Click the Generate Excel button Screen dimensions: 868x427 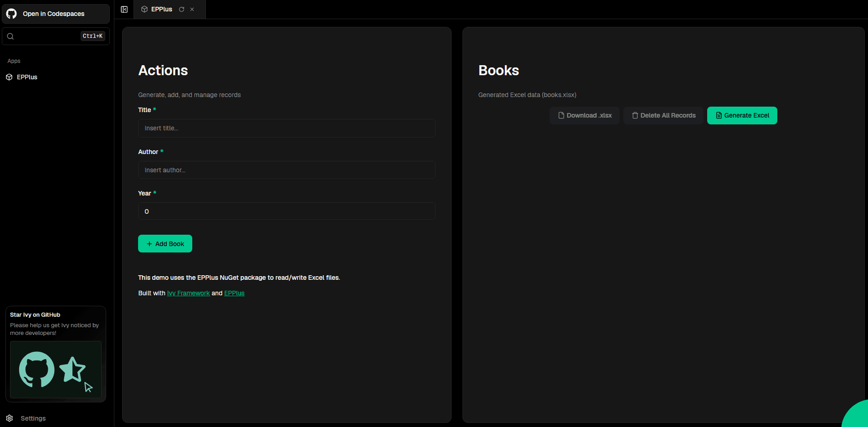click(x=742, y=116)
